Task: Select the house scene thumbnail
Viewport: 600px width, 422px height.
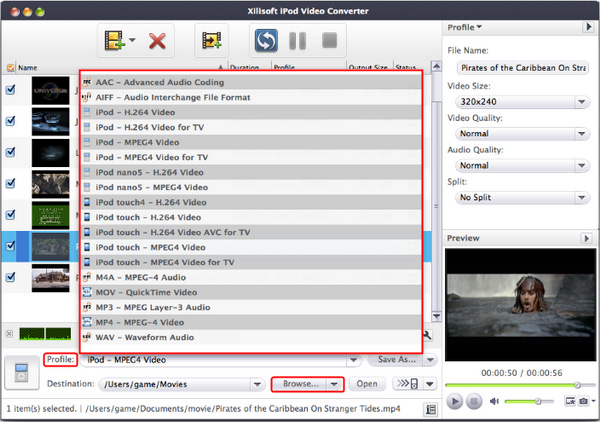Action: pos(51,278)
